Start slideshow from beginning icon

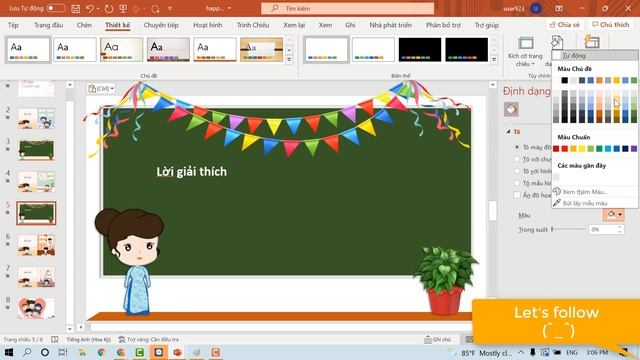pos(123,9)
